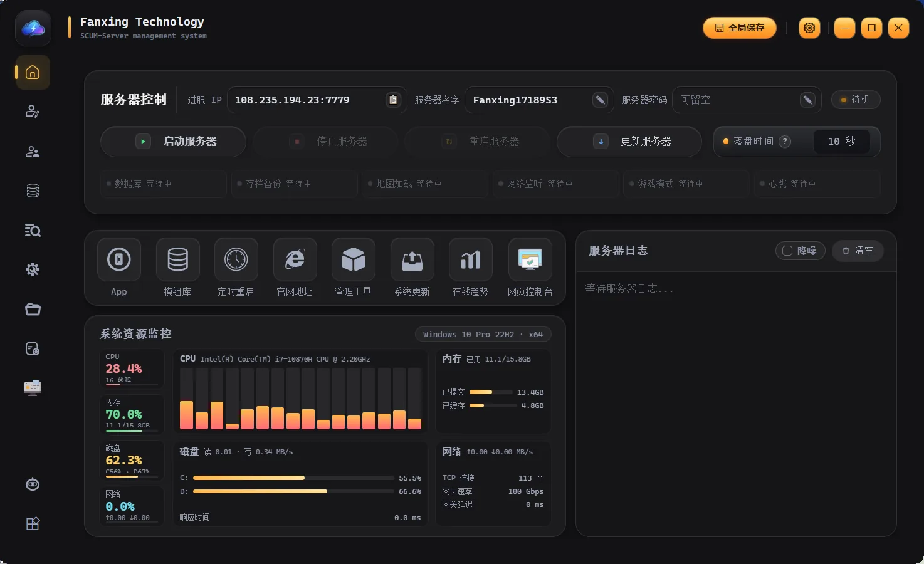Image resolution: width=924 pixels, height=564 pixels.
Task: Click 停止服务器 stop server button
Action: 325,142
